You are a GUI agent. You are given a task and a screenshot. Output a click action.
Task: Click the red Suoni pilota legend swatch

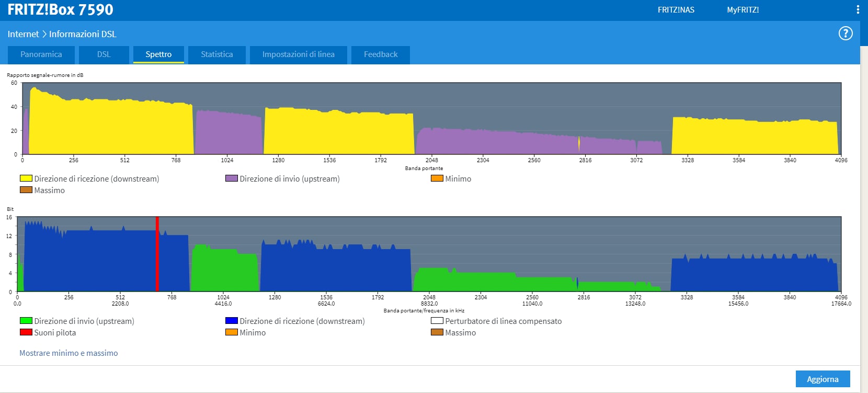[x=26, y=332]
